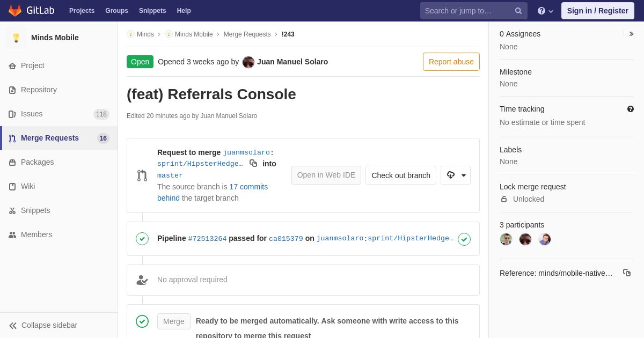The image size is (644, 338).
Task: Click the Project home icon in sidebar
Action: [x=12, y=65]
